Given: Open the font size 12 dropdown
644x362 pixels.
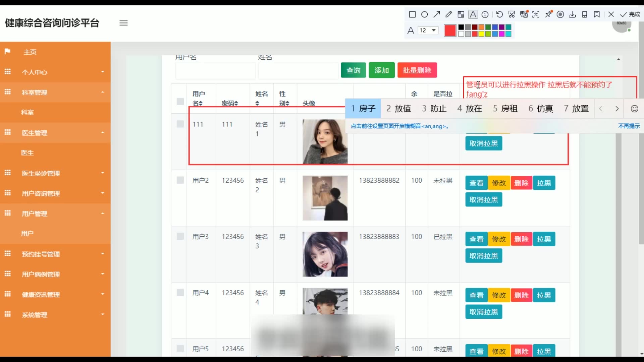Looking at the screenshot, I should pos(428,31).
